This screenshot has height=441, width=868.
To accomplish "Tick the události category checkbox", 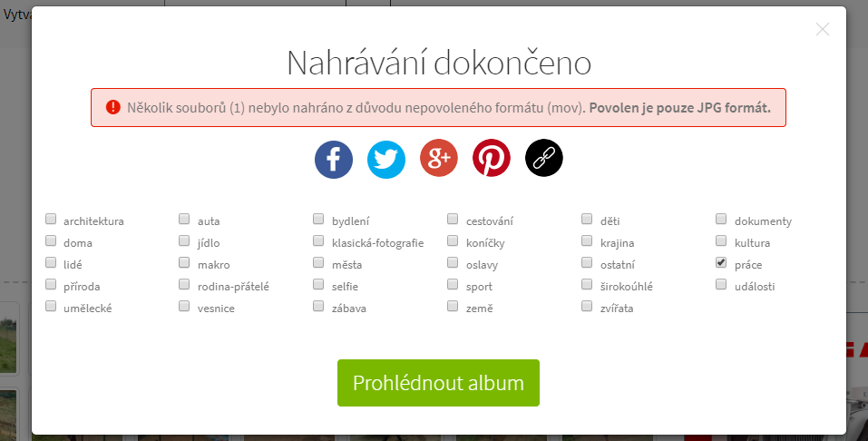I will point(721,285).
